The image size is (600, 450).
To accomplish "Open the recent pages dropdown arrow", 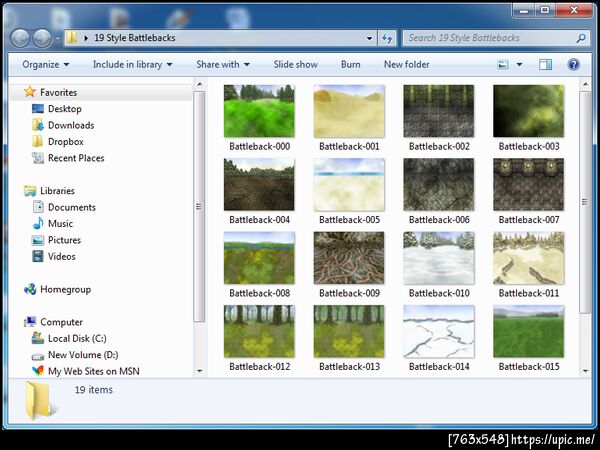I will point(58,38).
